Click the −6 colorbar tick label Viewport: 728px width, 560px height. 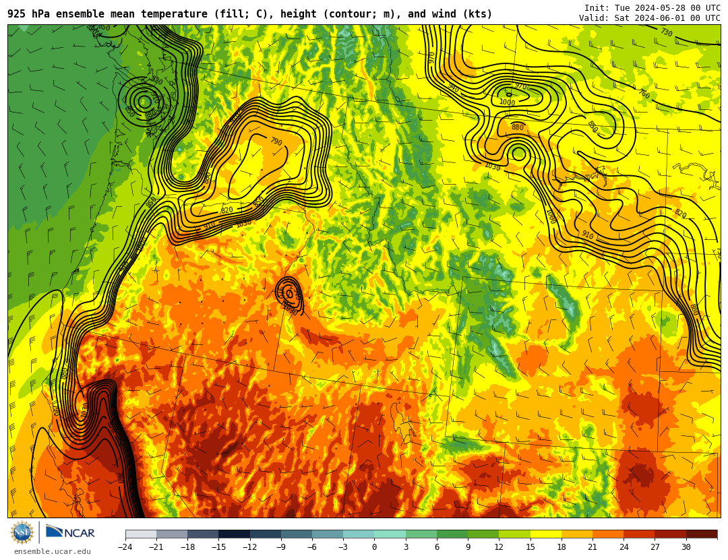[x=312, y=547]
